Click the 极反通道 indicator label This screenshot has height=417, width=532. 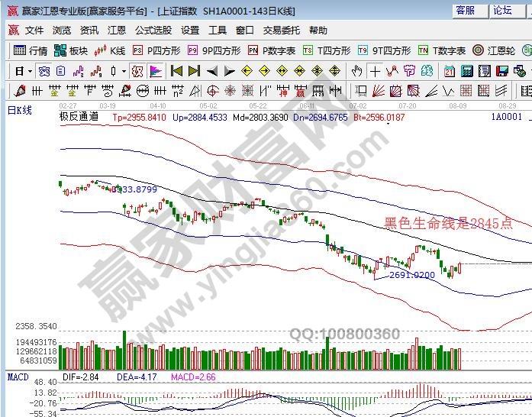click(x=79, y=118)
